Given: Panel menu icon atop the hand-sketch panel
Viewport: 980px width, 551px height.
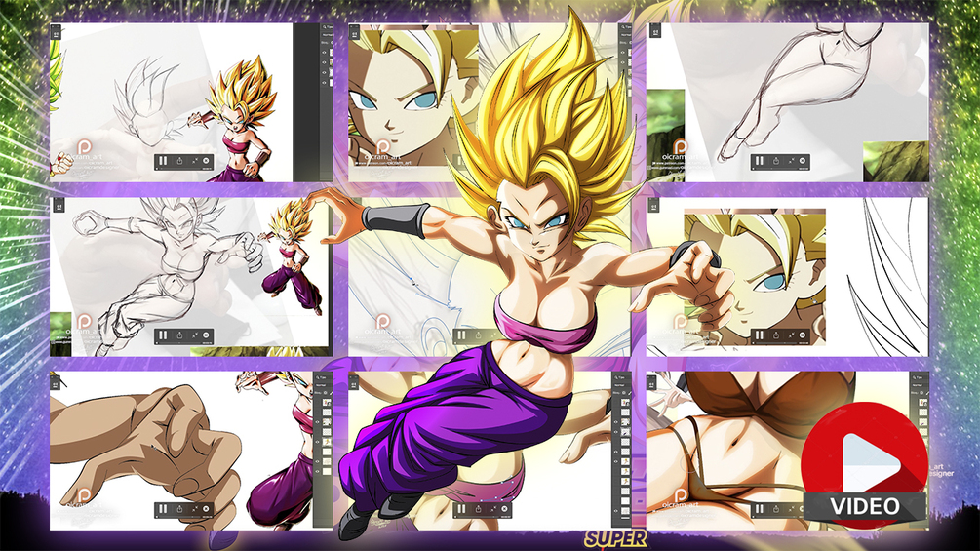Looking at the screenshot, I should click(655, 30).
